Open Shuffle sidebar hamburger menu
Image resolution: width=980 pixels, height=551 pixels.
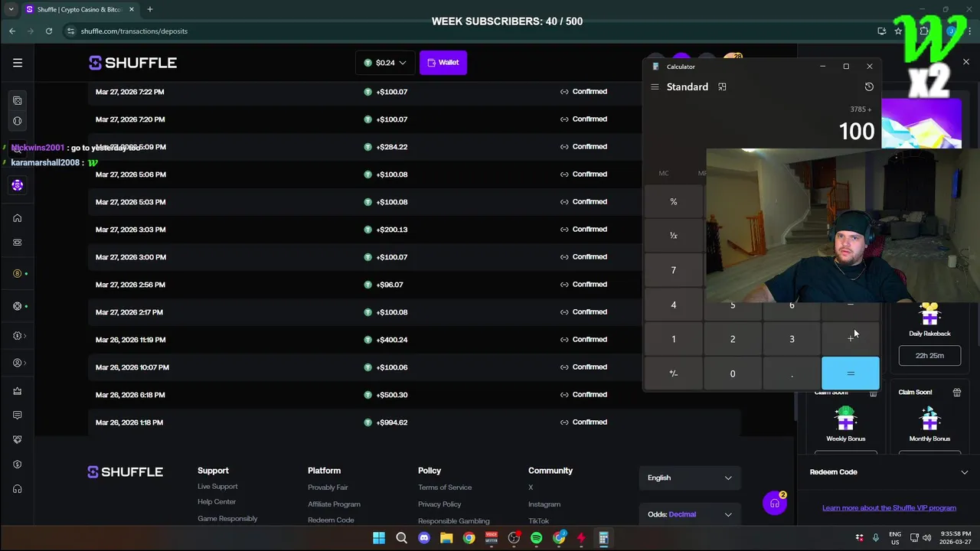pyautogui.click(x=18, y=63)
